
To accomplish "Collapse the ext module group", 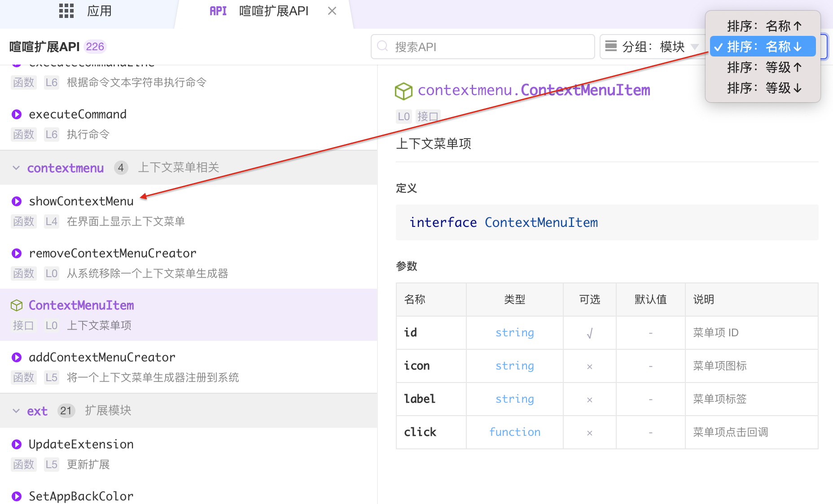I will (x=16, y=411).
